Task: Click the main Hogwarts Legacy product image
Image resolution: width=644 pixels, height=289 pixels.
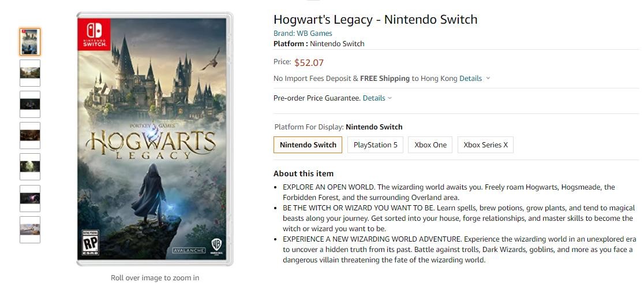Action: tap(155, 139)
